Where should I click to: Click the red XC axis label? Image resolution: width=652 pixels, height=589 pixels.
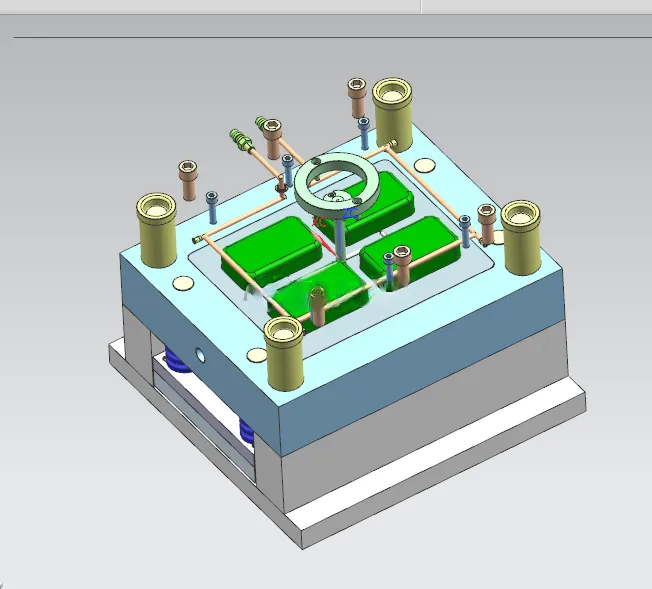click(320, 221)
